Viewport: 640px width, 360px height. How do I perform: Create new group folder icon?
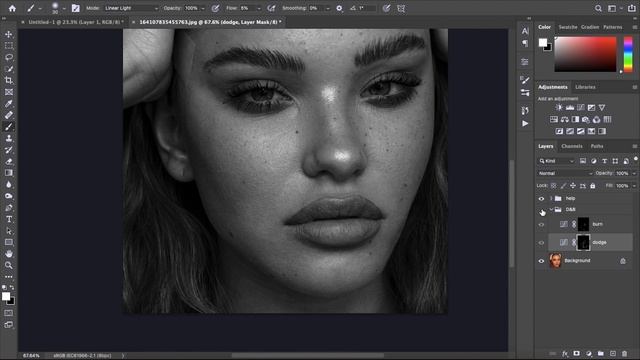coord(600,353)
